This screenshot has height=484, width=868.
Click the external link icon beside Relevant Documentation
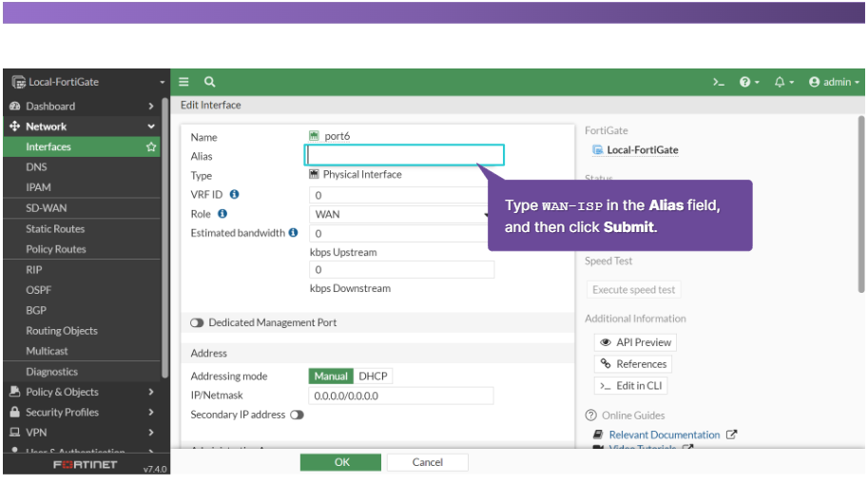click(731, 435)
